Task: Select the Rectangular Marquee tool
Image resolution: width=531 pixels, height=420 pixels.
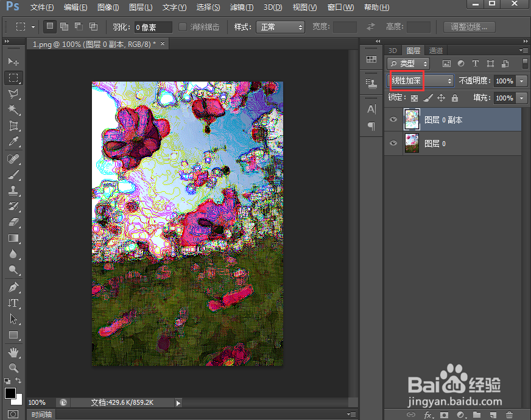Action: coord(13,77)
